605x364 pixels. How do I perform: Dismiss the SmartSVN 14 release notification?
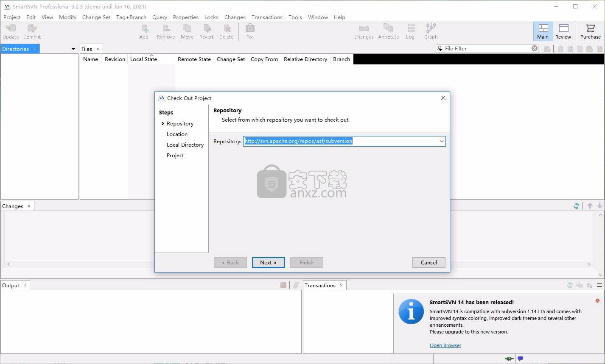tap(597, 301)
